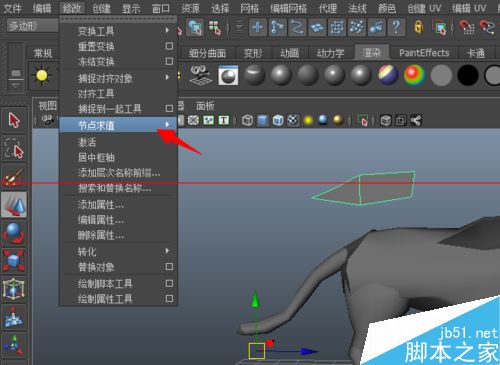Screen dimensions: 500x365
Task: Expand the 节点求值 submenu
Action: (118, 125)
